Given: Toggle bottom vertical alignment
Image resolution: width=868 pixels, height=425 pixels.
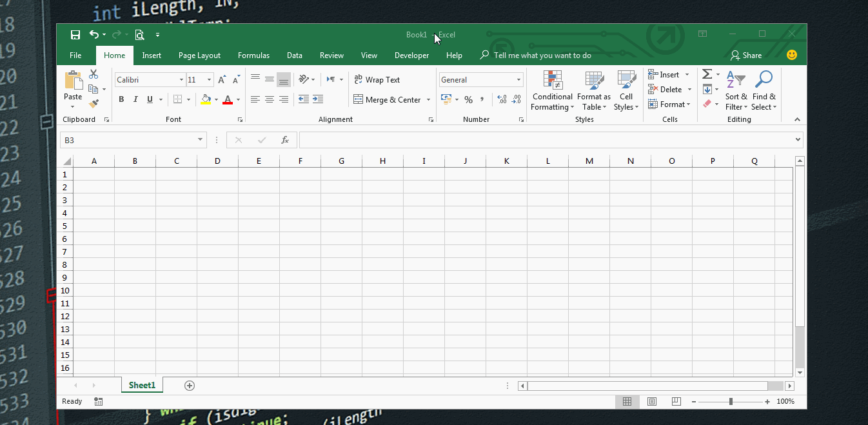Looking at the screenshot, I should (284, 79).
